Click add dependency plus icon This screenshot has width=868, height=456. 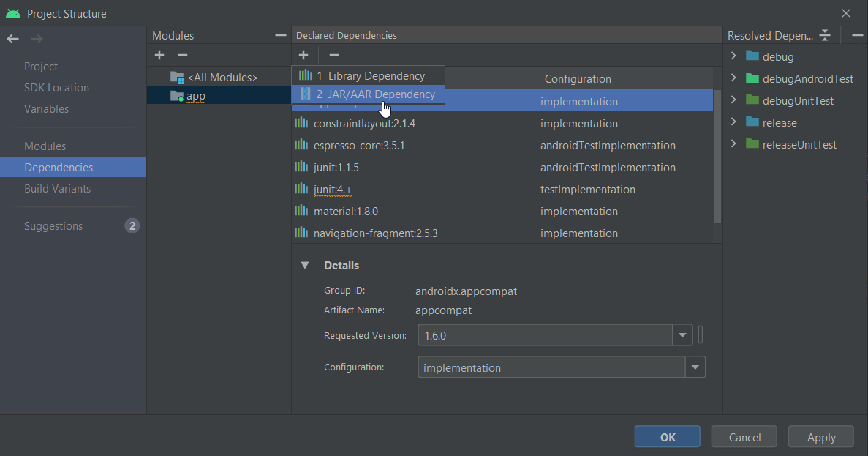click(303, 55)
